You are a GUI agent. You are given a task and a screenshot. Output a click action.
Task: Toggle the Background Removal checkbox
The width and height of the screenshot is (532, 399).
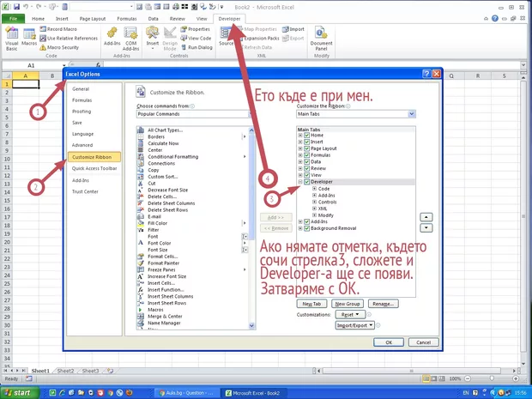coord(306,228)
